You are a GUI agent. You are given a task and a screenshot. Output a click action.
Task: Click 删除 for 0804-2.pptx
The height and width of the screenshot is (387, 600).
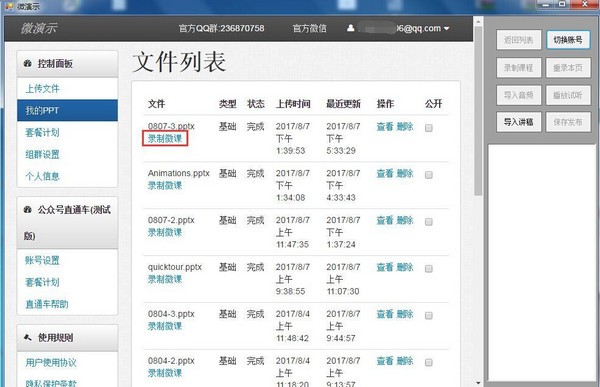coord(405,361)
